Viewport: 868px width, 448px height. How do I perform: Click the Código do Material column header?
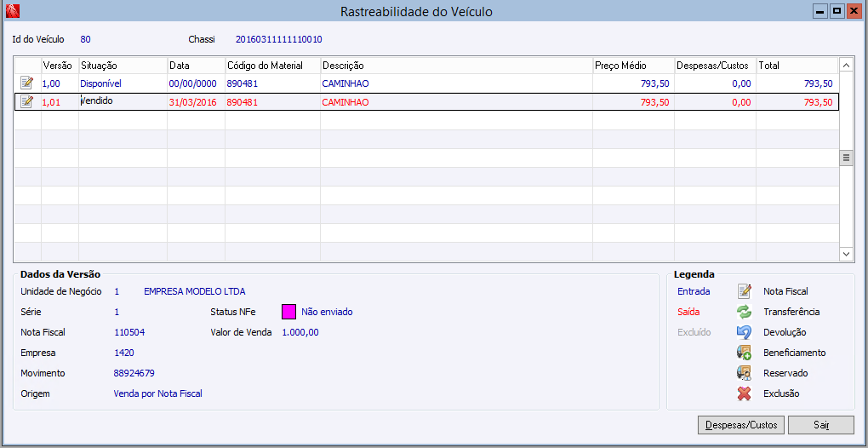pos(272,66)
